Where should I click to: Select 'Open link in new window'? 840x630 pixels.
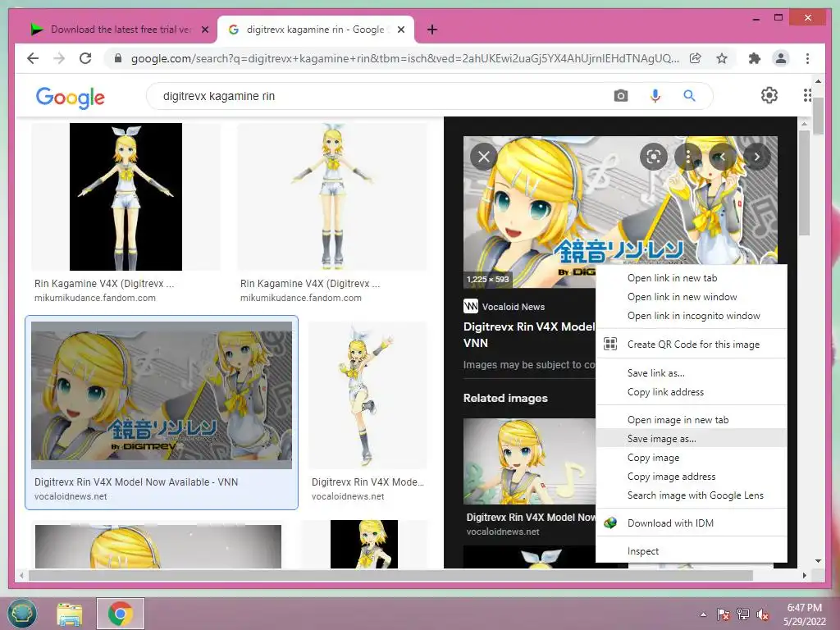click(691, 297)
